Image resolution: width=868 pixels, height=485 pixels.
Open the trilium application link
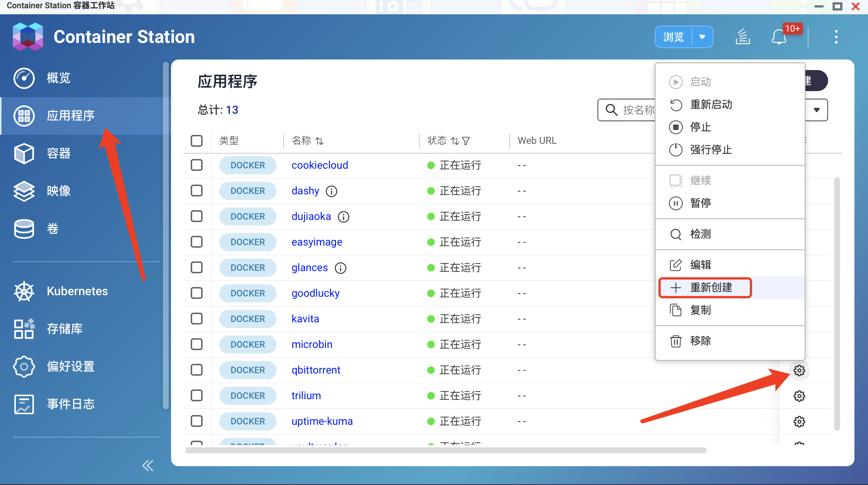(306, 395)
